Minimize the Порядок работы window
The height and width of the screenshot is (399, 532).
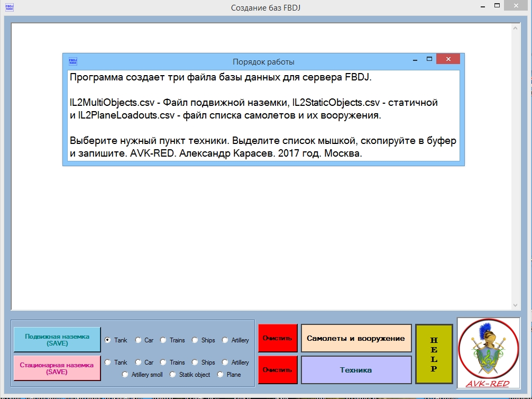[415, 60]
